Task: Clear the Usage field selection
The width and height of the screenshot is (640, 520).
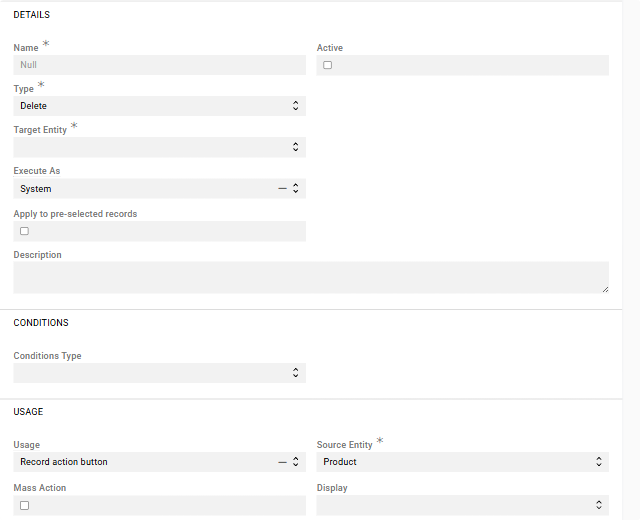Action: pyautogui.click(x=282, y=462)
